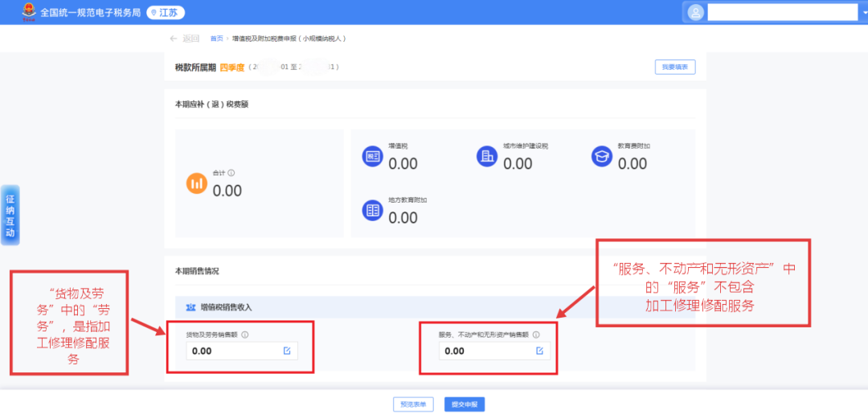The width and height of the screenshot is (868, 419).
Task: Click the tax bureau emblem logo
Action: pos(29,12)
